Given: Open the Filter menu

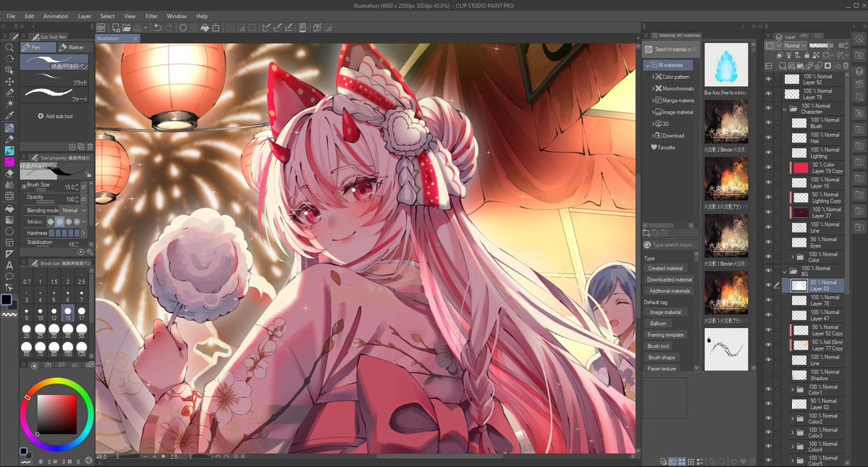Looking at the screenshot, I should pos(152,16).
